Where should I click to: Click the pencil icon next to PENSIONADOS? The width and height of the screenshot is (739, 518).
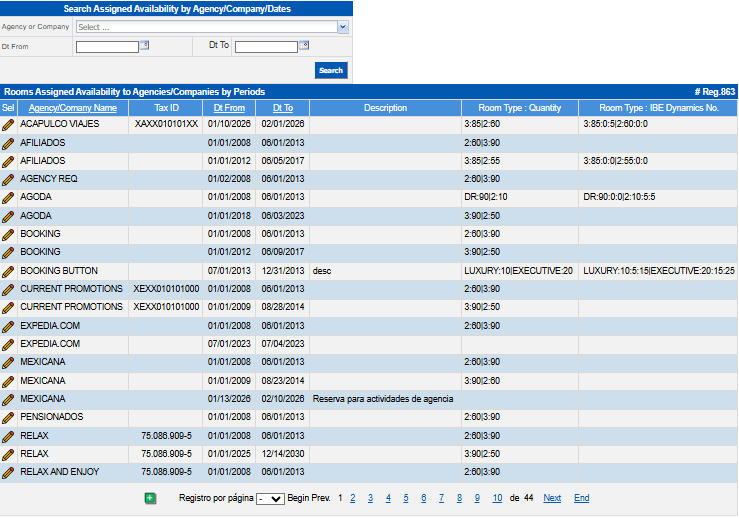[x=8, y=417]
